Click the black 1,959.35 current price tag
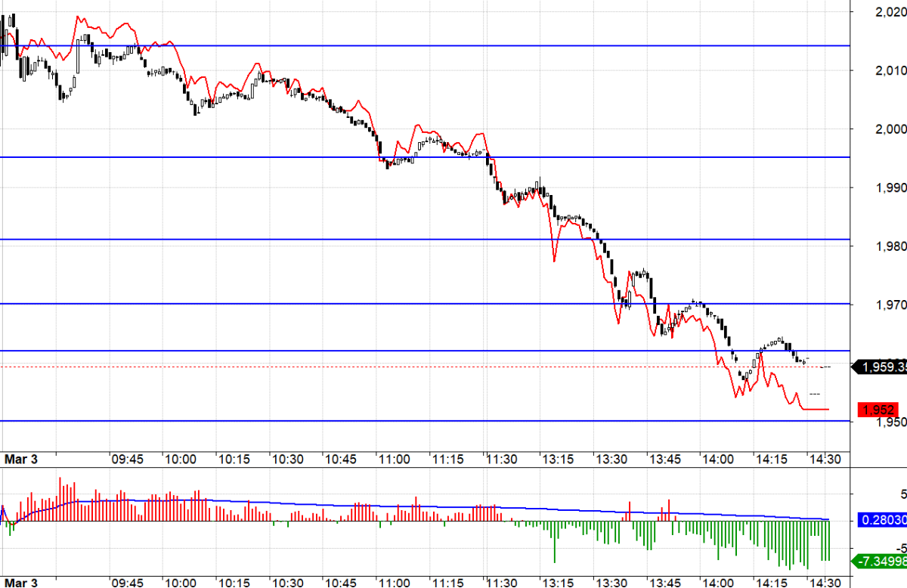Image resolution: width=907 pixels, height=588 pixels. tap(881, 367)
